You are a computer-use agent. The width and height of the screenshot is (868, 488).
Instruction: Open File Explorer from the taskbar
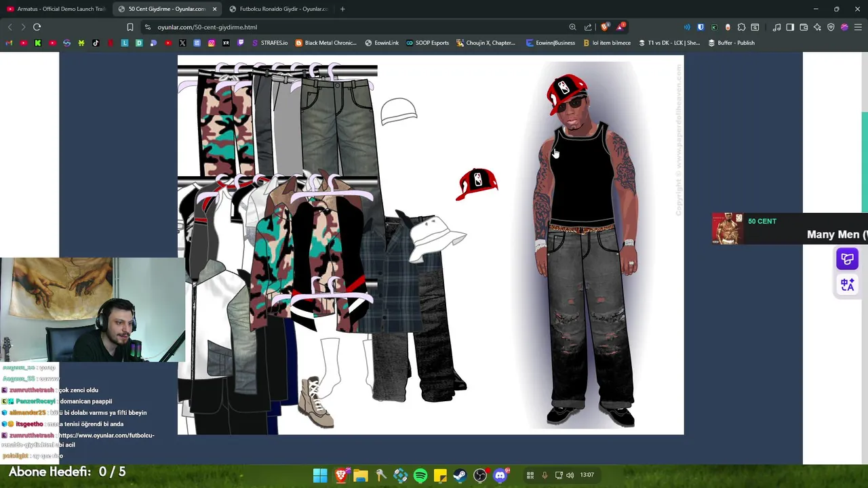pos(360,475)
